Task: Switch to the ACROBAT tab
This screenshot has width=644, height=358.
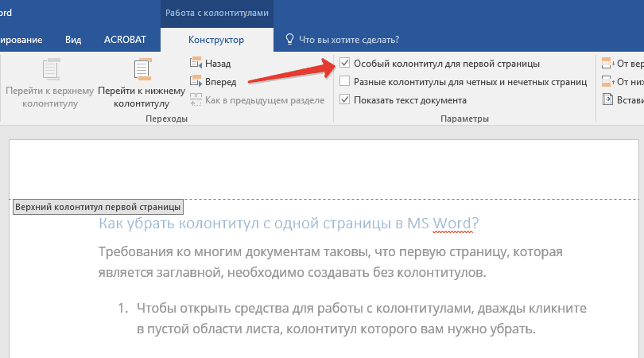Action: [121, 39]
